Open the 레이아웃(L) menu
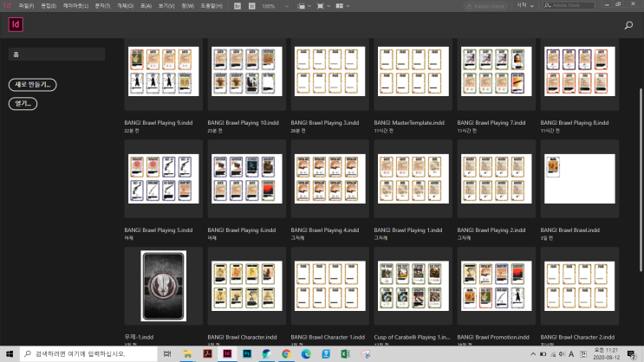This screenshot has width=644, height=362. coord(75,6)
